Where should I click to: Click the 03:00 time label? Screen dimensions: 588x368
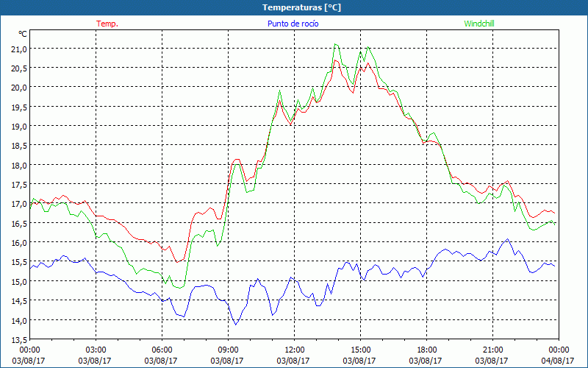[x=96, y=350]
